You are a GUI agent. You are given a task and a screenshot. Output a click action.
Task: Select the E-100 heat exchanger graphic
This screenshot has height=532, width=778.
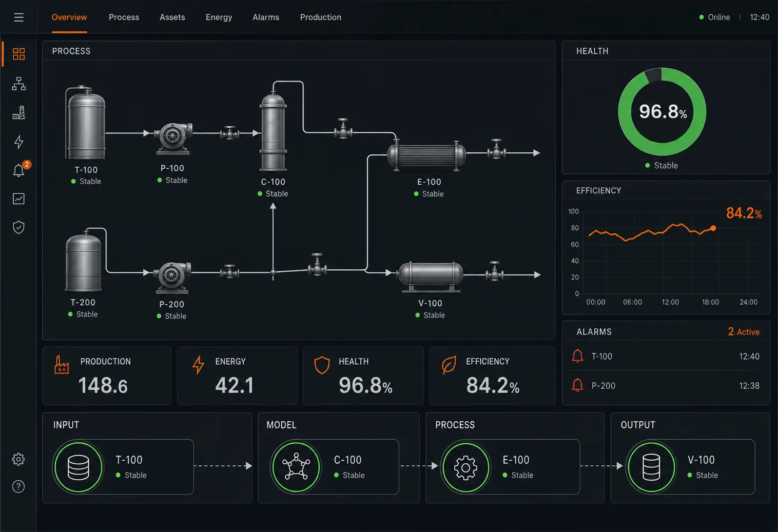pos(426,154)
